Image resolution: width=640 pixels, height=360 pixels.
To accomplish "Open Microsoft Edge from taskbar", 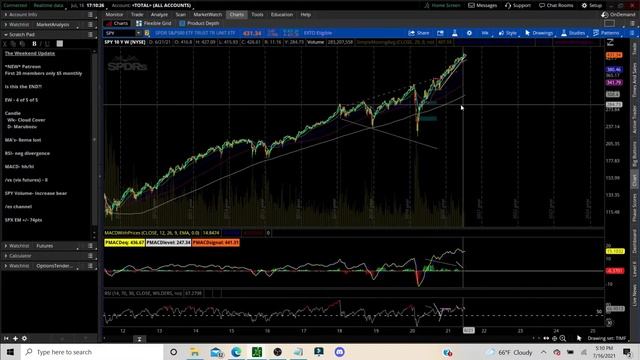I will coord(236,352).
